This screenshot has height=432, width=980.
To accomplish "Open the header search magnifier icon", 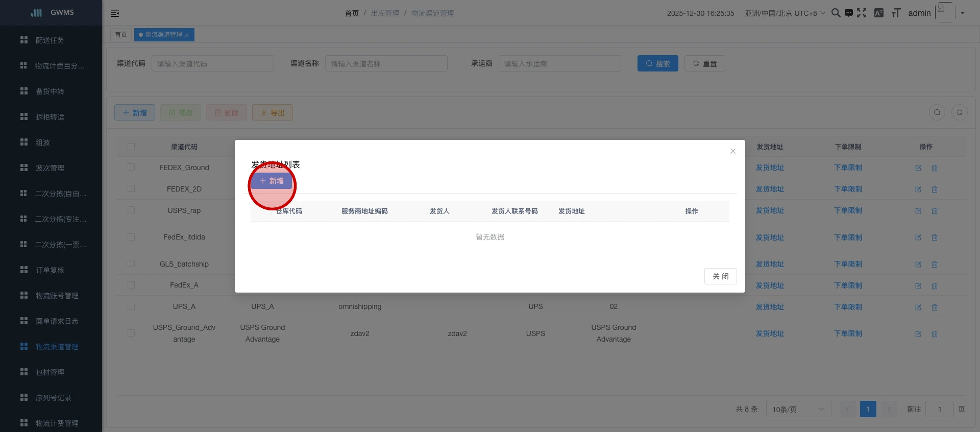I will click(836, 13).
